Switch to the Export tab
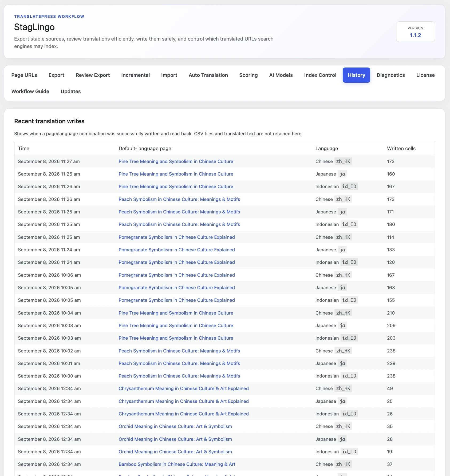The height and width of the screenshot is (476, 450). [56, 75]
